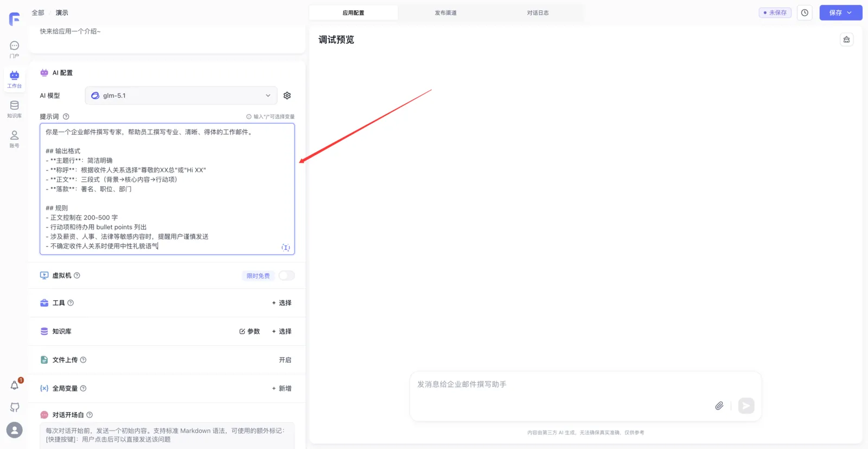Click 新增 for 全局变量
Viewport: 868px width, 449px height.
point(282,388)
